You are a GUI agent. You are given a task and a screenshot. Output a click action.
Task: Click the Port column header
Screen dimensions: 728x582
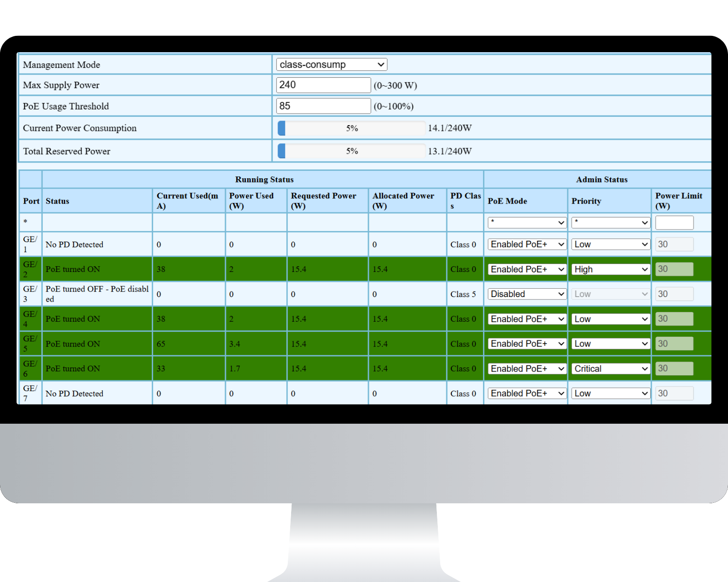coord(31,201)
